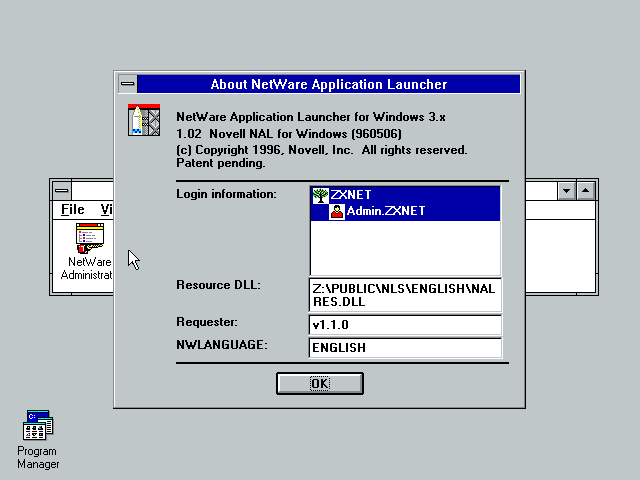Select Admin.ZXNET entry in login list
The image size is (640, 480).
tap(405, 211)
